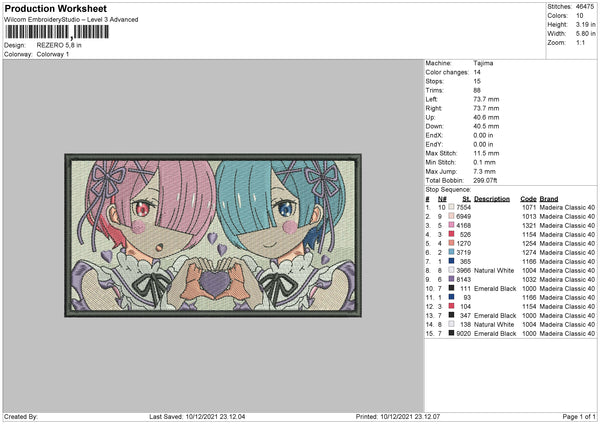Image resolution: width=600 pixels, height=424 pixels.
Task: Select the dark blue swatch beside 365
Action: coord(452,261)
